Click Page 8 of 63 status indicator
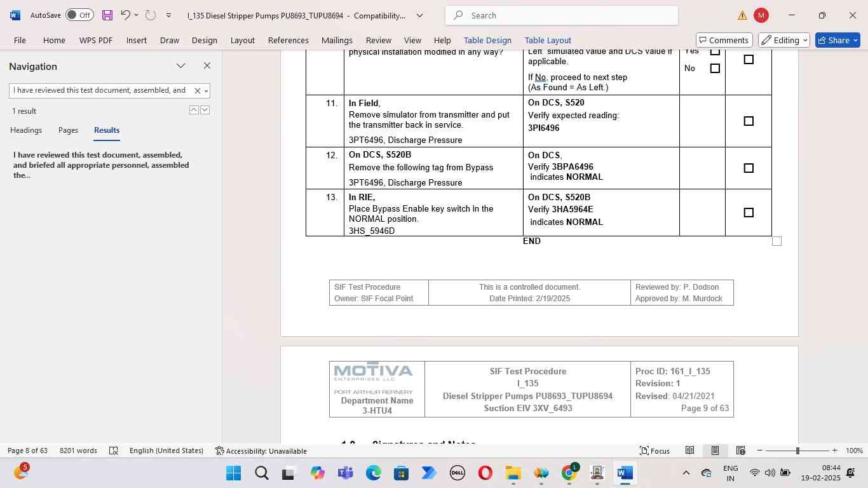Screen dimensions: 868x488 27,451
